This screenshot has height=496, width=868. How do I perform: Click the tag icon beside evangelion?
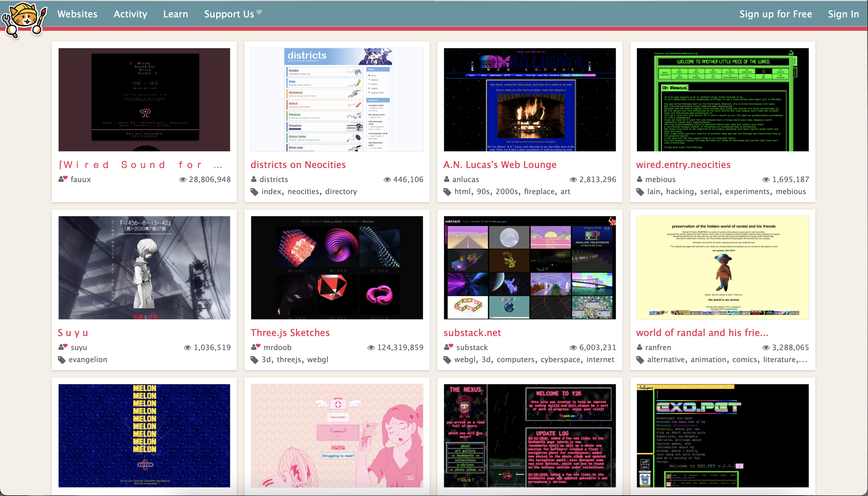click(62, 360)
